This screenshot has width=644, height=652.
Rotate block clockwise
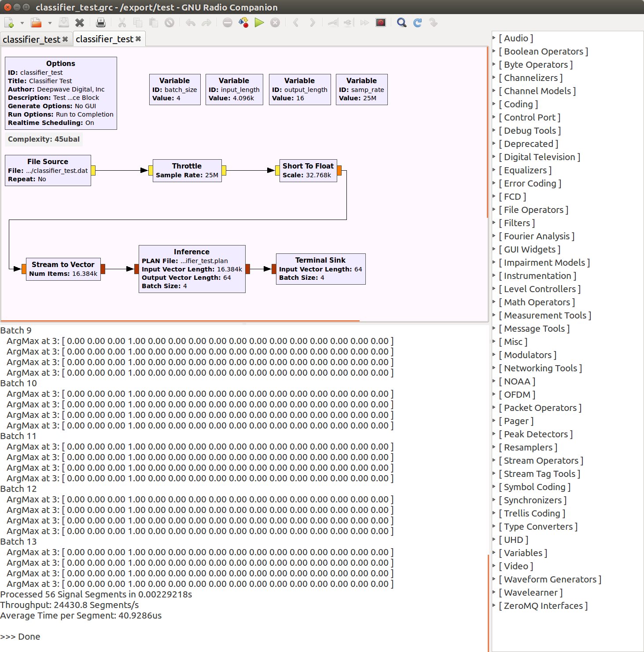[312, 23]
